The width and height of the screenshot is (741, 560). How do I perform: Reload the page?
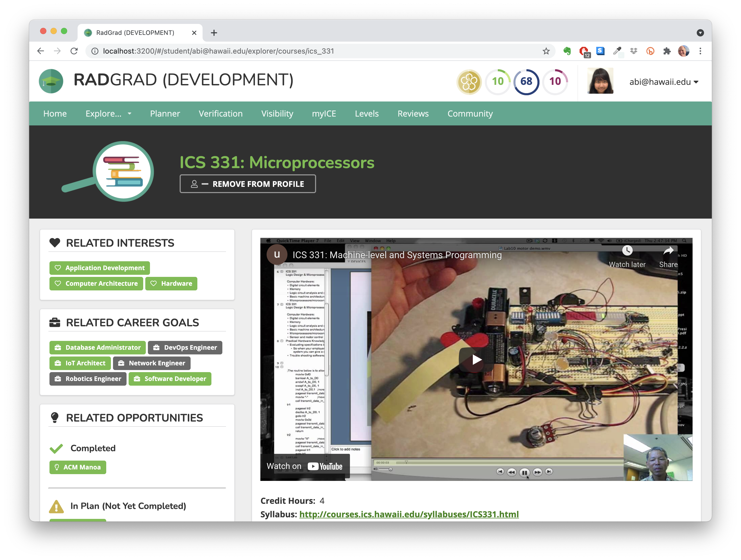74,51
